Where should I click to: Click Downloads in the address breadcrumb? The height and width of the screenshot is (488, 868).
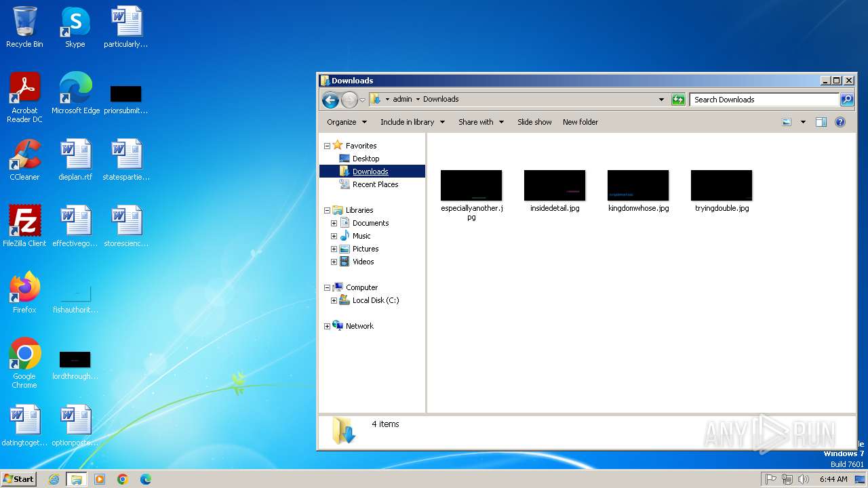pyautogui.click(x=441, y=99)
